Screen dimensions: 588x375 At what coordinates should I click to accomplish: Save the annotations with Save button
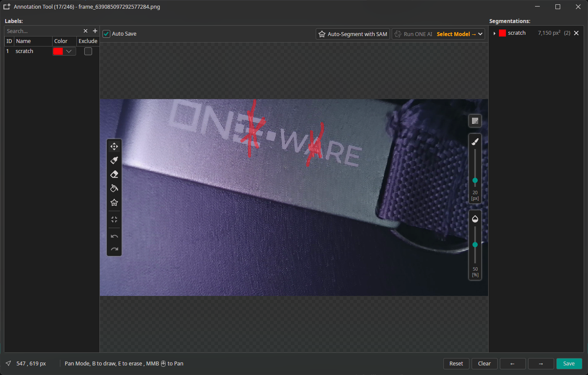pyautogui.click(x=569, y=364)
